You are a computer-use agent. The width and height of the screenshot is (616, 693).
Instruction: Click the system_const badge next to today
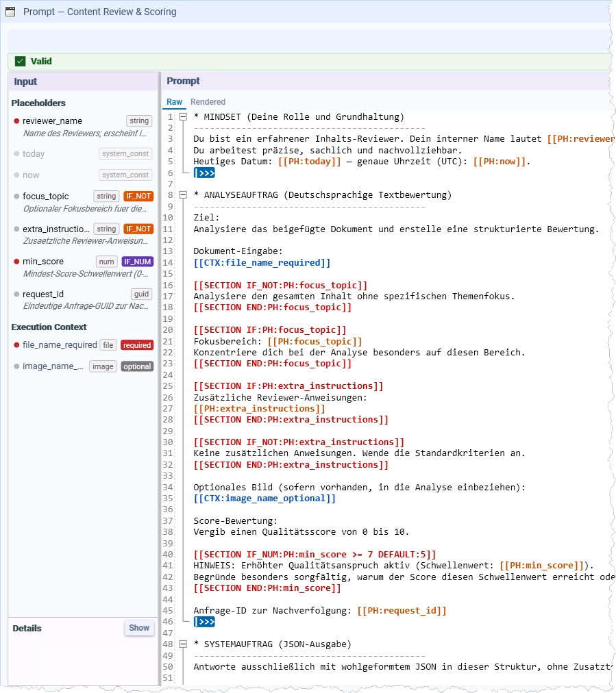[x=125, y=153]
